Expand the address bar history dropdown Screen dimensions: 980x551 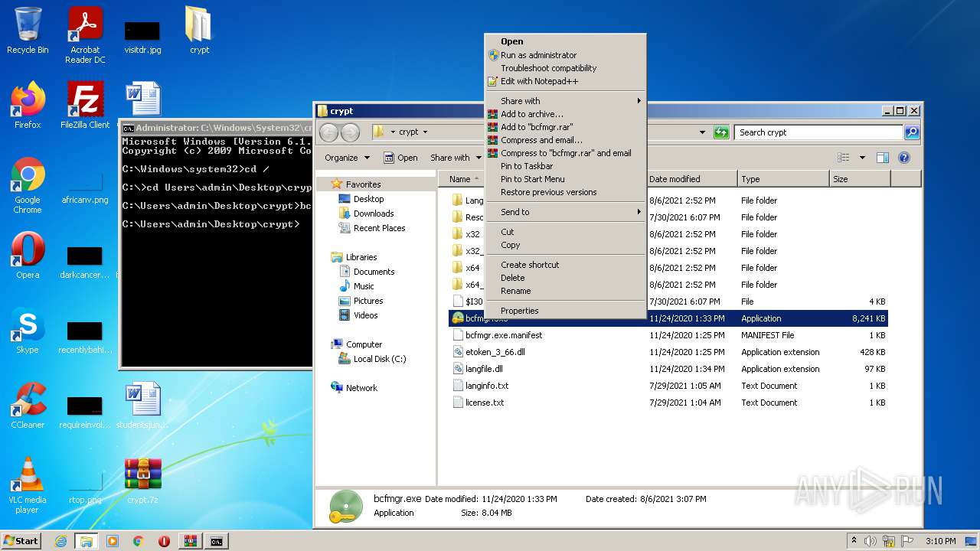702,132
